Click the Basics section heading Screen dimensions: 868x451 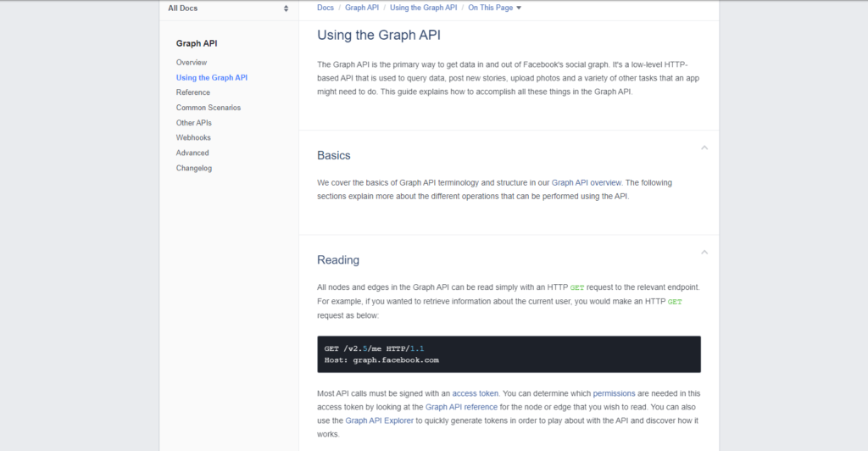tap(334, 155)
